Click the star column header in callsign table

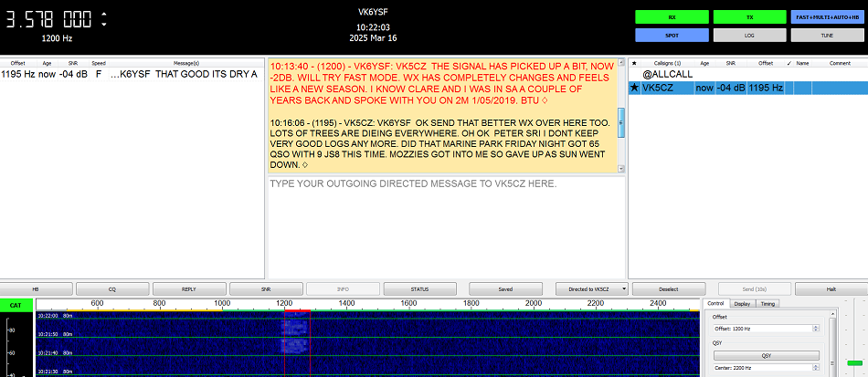[634, 63]
